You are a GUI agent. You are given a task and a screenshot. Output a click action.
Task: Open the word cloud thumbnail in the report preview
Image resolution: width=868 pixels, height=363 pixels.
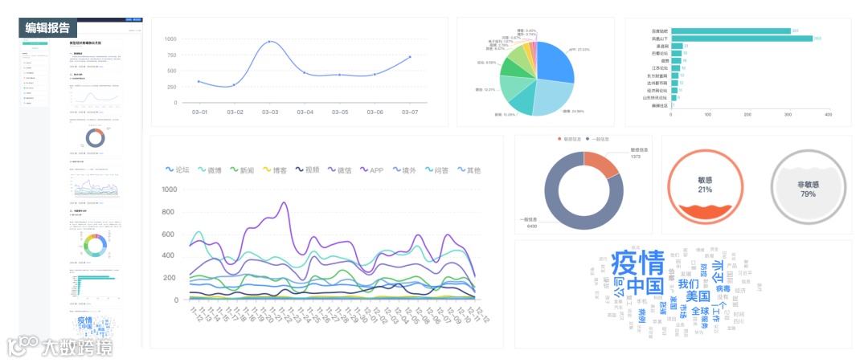click(x=95, y=328)
